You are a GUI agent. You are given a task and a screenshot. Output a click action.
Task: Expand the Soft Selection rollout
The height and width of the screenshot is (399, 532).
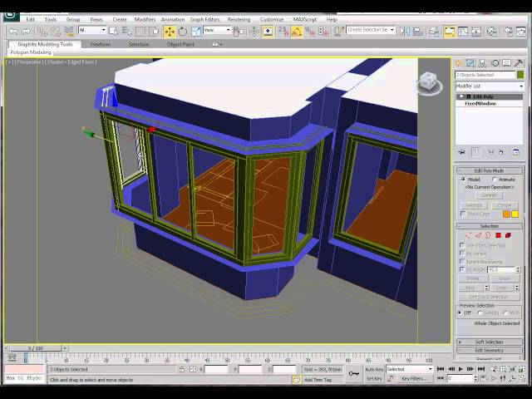pyautogui.click(x=490, y=342)
